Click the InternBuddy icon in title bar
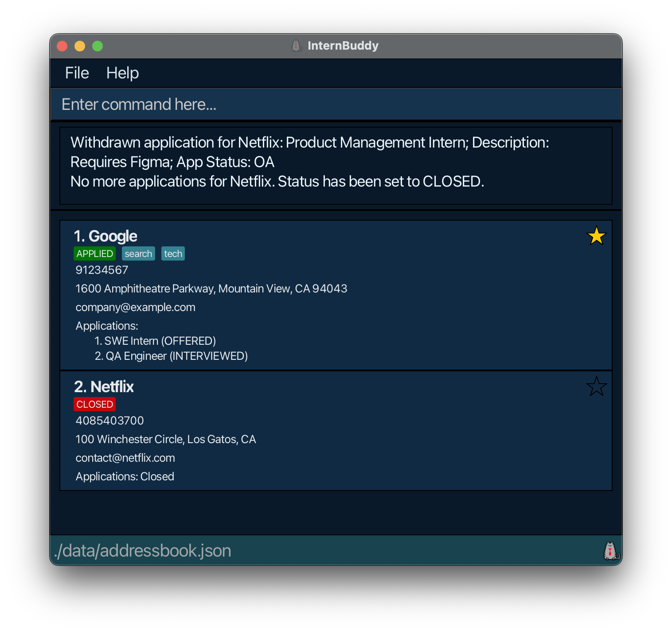Image resolution: width=672 pixels, height=631 pixels. point(297,46)
